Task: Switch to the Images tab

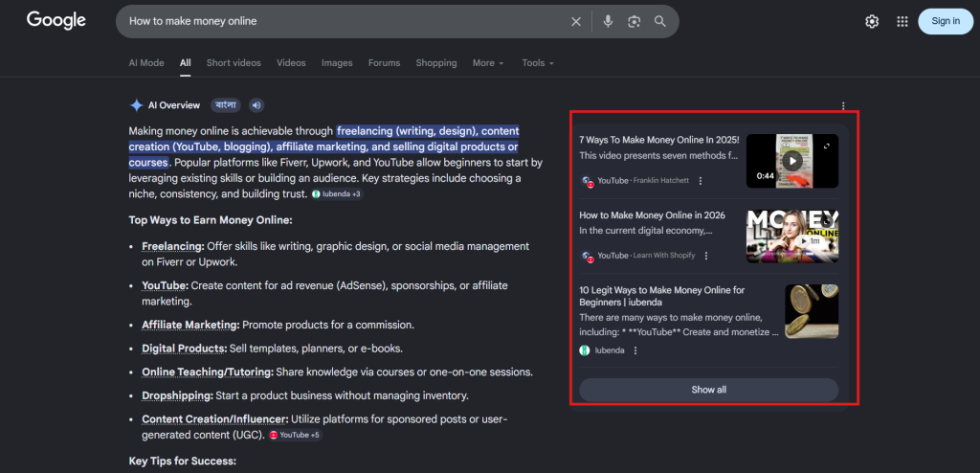Action: coord(337,63)
